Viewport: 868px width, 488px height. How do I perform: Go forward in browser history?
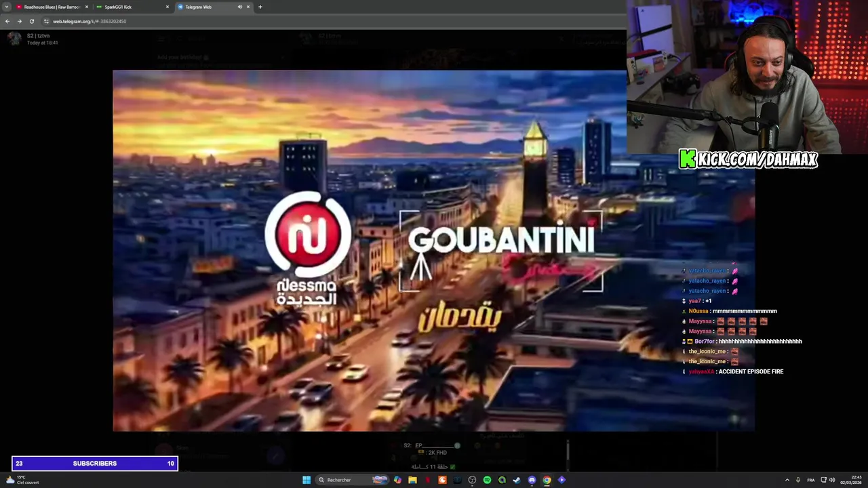click(20, 21)
